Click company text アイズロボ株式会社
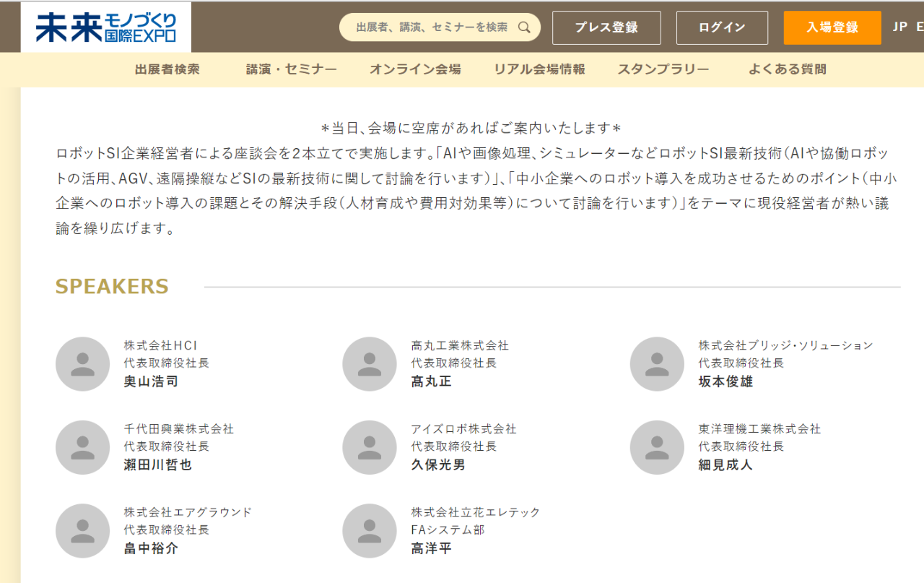The width and height of the screenshot is (924, 583). [x=463, y=429]
